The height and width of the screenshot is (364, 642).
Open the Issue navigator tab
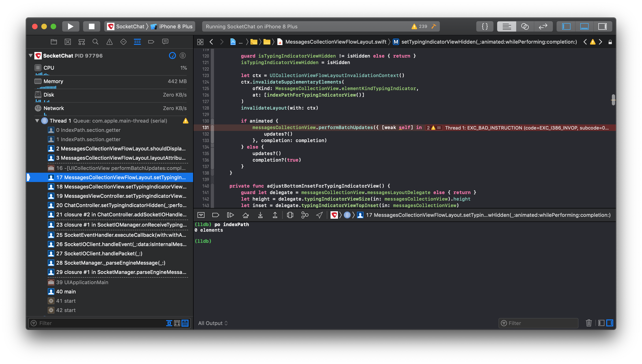pyautogui.click(x=110, y=42)
